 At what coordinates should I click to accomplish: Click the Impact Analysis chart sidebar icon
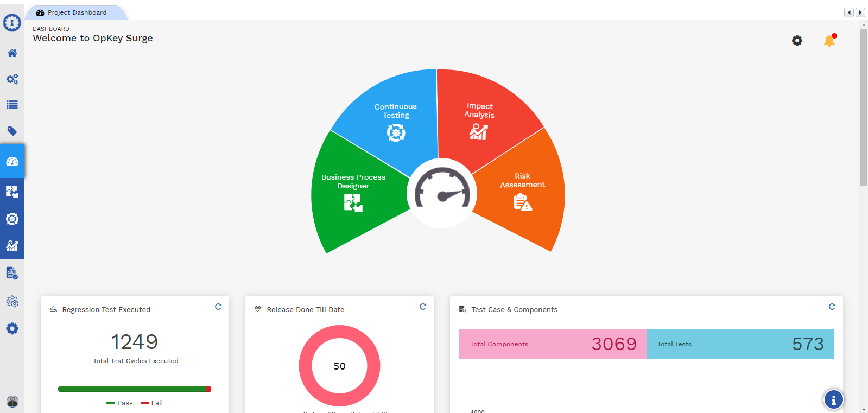tap(12, 246)
